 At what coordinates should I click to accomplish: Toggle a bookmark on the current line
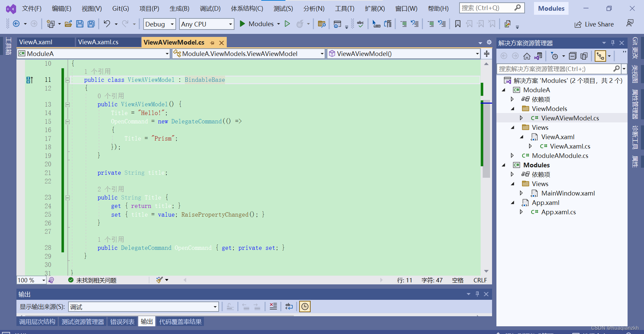click(x=458, y=24)
